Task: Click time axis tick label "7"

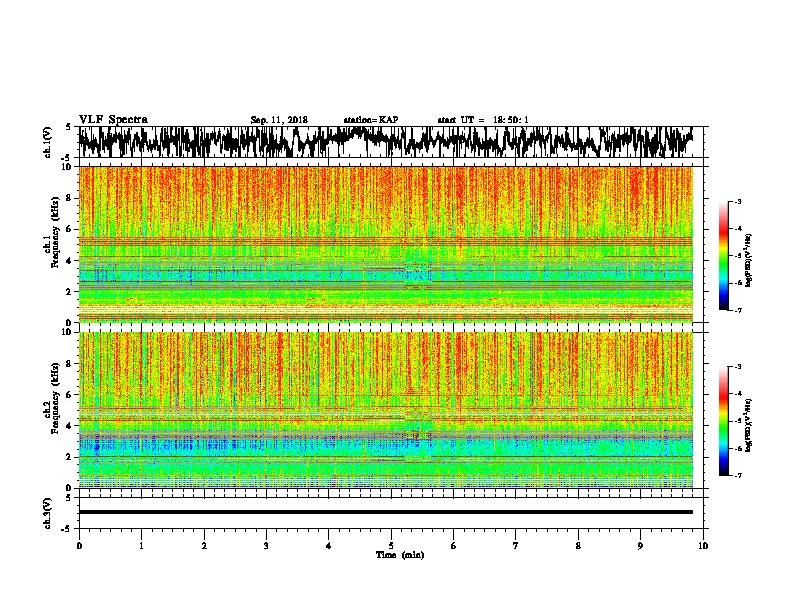Action: [516, 545]
